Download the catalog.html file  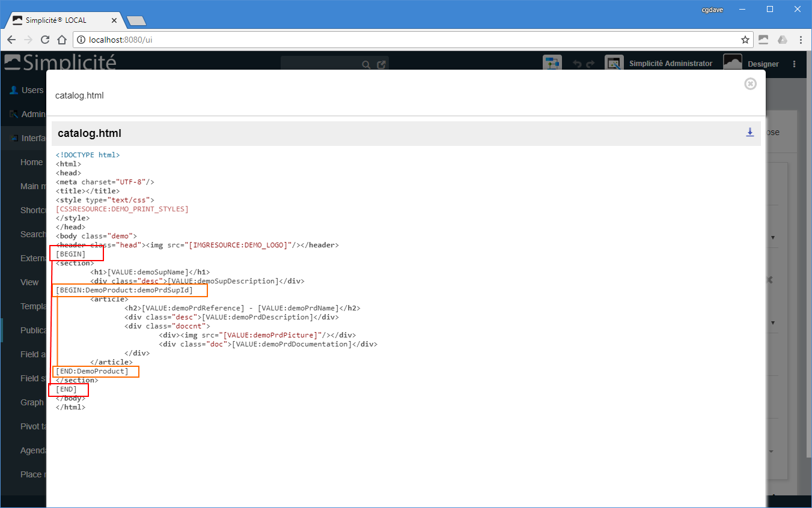tap(750, 132)
